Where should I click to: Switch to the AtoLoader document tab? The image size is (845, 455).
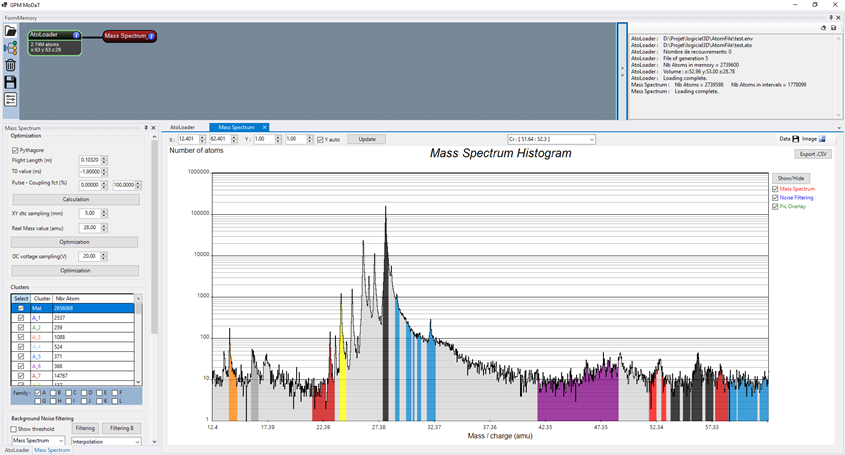(182, 128)
